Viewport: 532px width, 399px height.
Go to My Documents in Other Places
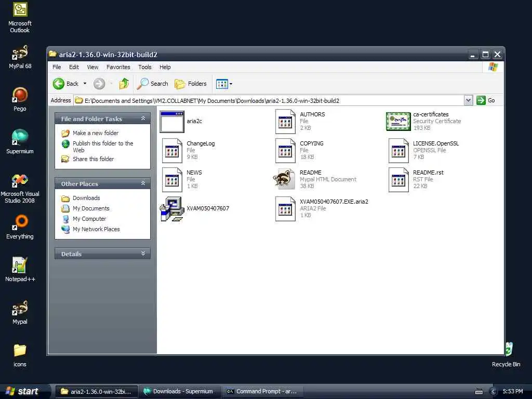pyautogui.click(x=91, y=208)
